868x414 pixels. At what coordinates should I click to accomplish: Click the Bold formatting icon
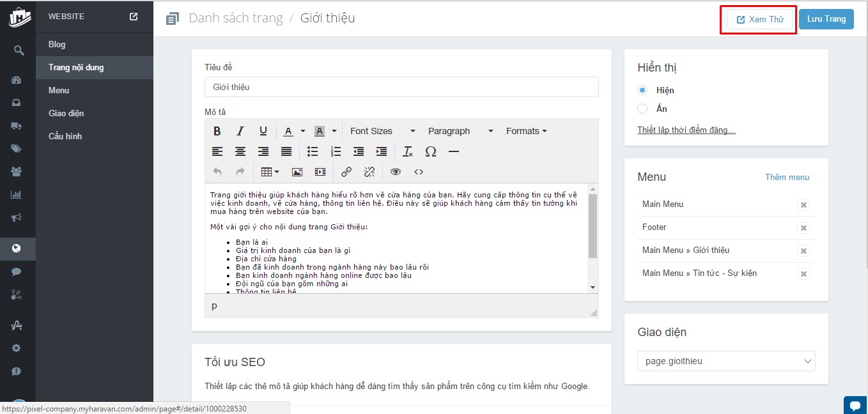(x=217, y=131)
